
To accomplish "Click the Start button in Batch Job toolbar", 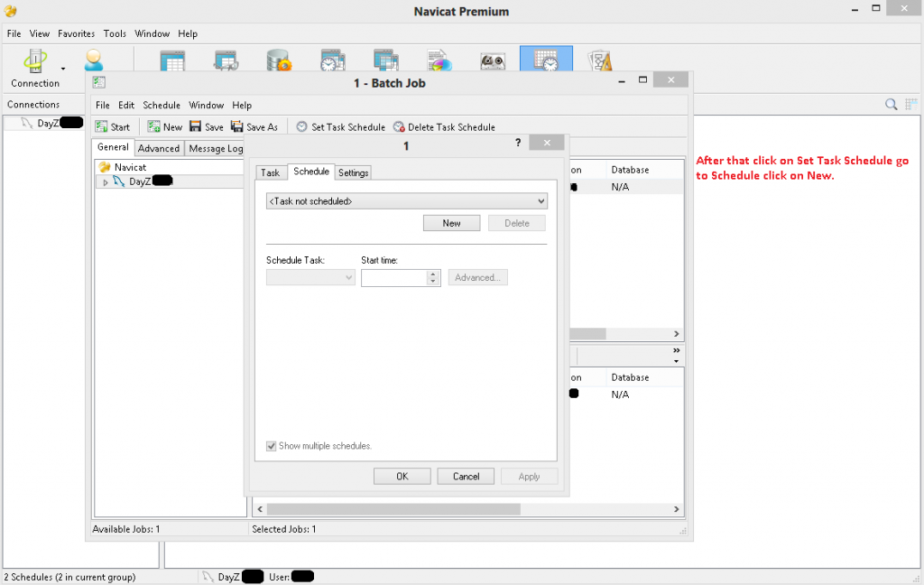I will point(113,127).
